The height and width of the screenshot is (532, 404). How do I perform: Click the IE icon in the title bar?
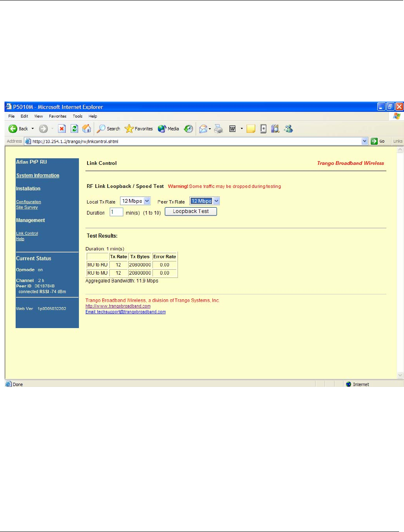[9, 106]
